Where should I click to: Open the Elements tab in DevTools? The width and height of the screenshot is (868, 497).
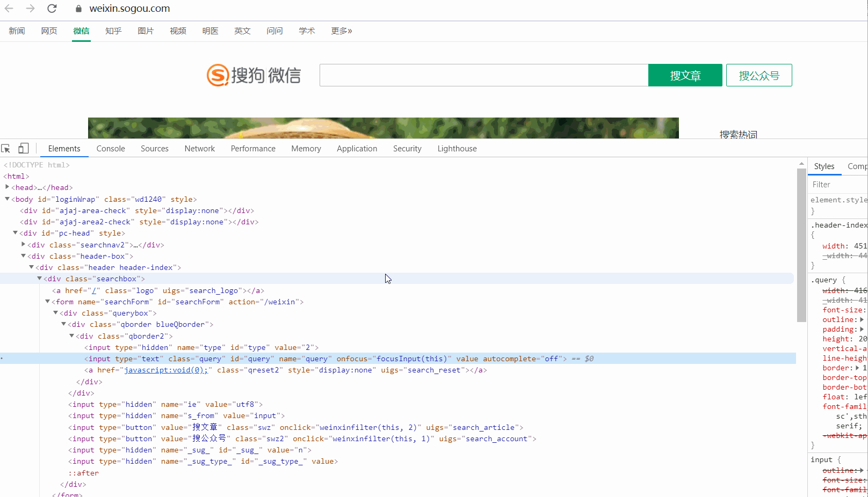click(64, 149)
